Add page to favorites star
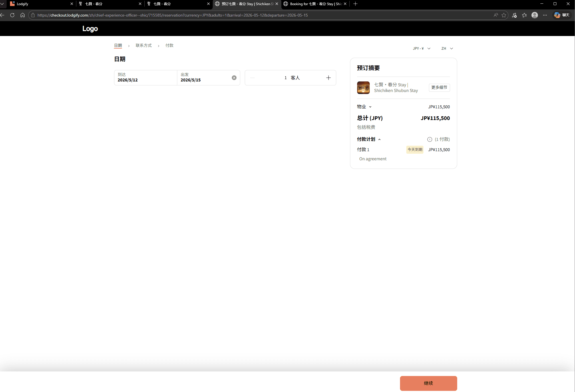This screenshot has height=392, width=575. (x=504, y=15)
